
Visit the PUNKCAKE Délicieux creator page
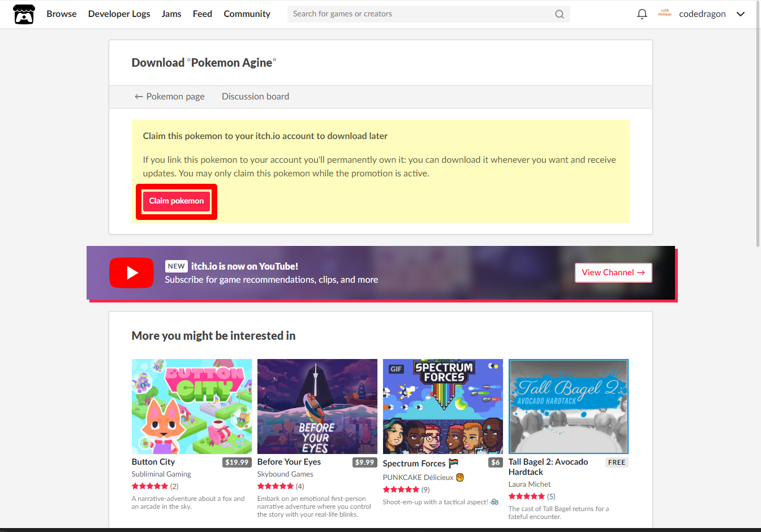click(x=418, y=478)
